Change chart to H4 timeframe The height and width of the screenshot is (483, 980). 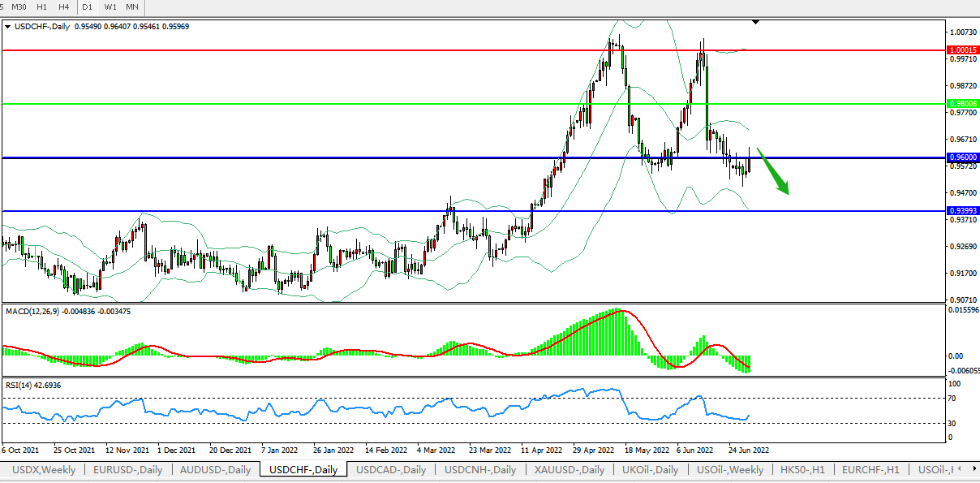click(63, 6)
